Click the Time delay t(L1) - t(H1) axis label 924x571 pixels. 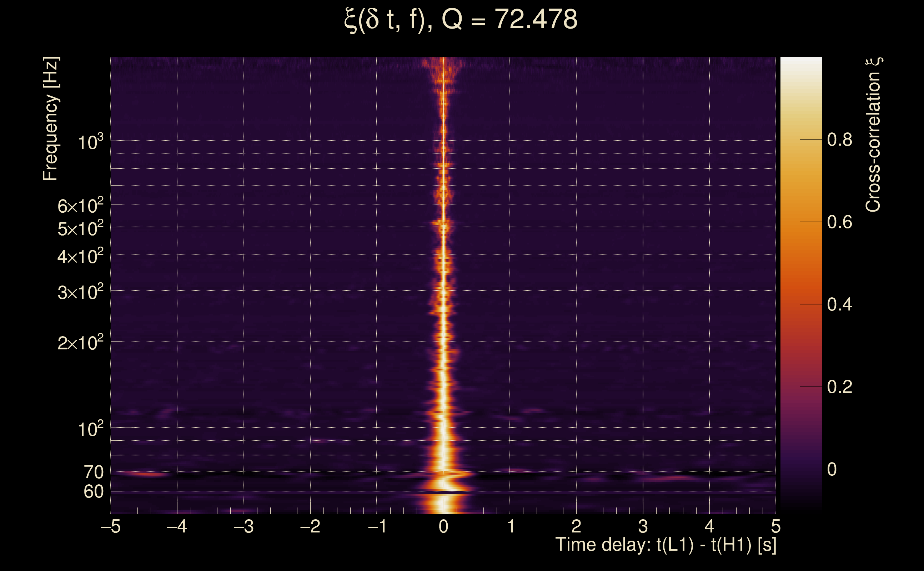coord(666,545)
